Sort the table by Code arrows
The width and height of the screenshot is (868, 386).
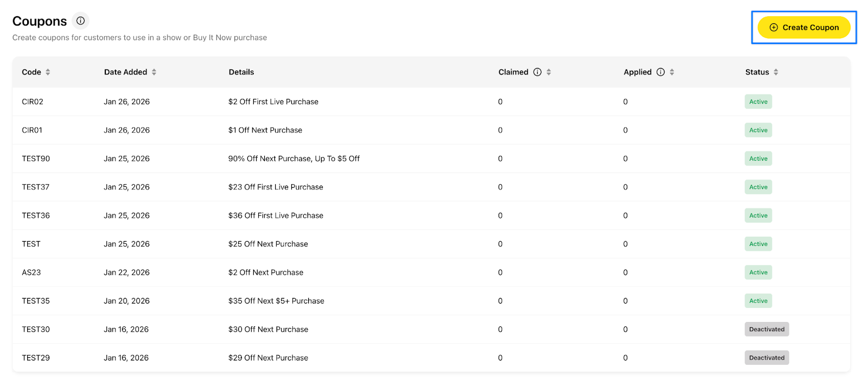pyautogui.click(x=48, y=72)
